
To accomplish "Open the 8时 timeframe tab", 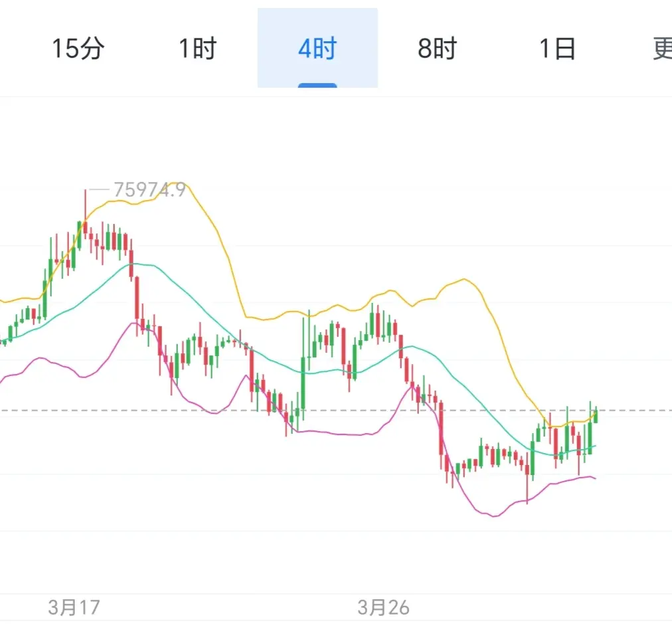I will (x=437, y=48).
